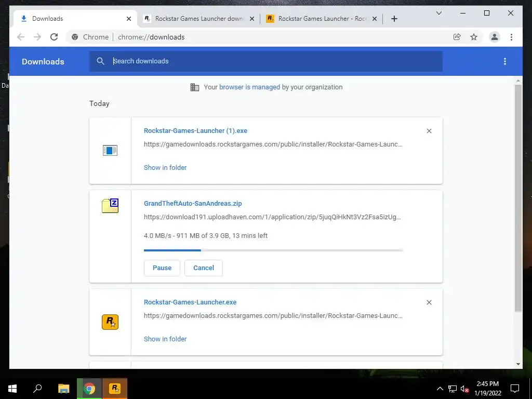The image size is (532, 399).
Task: Click the muted volume tray icon
Action: coord(464,389)
